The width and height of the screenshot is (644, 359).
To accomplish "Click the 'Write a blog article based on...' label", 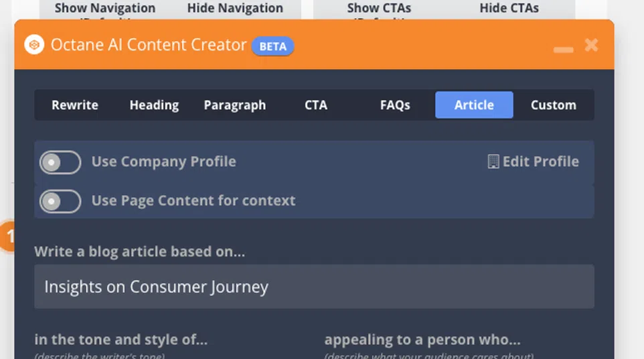I will click(140, 251).
